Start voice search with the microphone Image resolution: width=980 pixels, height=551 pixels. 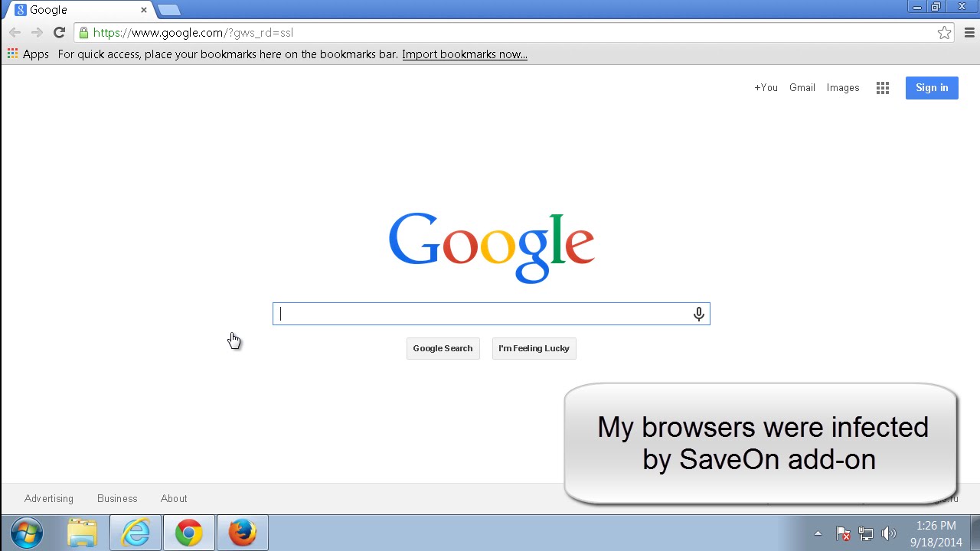699,314
